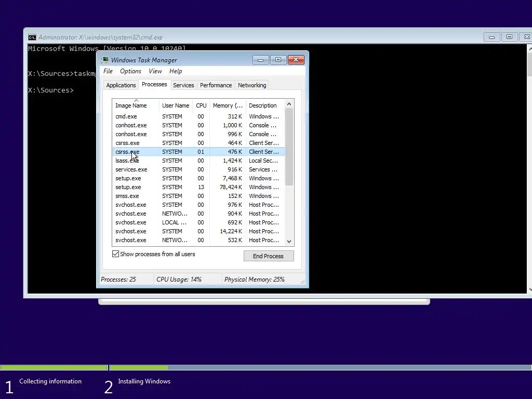
Task: Open the Options menu
Action: (130, 71)
